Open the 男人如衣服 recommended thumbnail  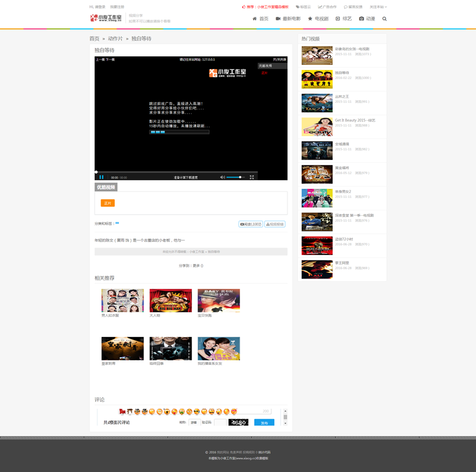pyautogui.click(x=123, y=300)
